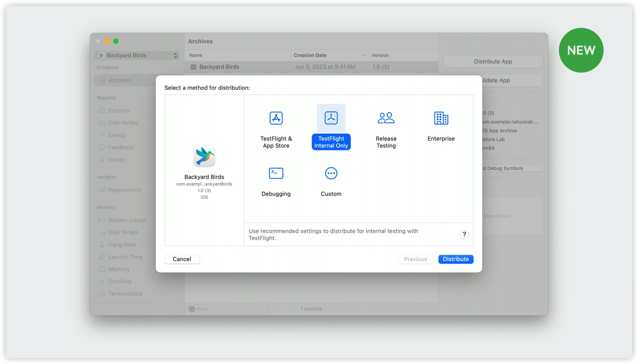Image resolution: width=638 pixels, height=364 pixels.
Task: Choose TestFlight Internal Only distribution method
Action: click(x=331, y=127)
